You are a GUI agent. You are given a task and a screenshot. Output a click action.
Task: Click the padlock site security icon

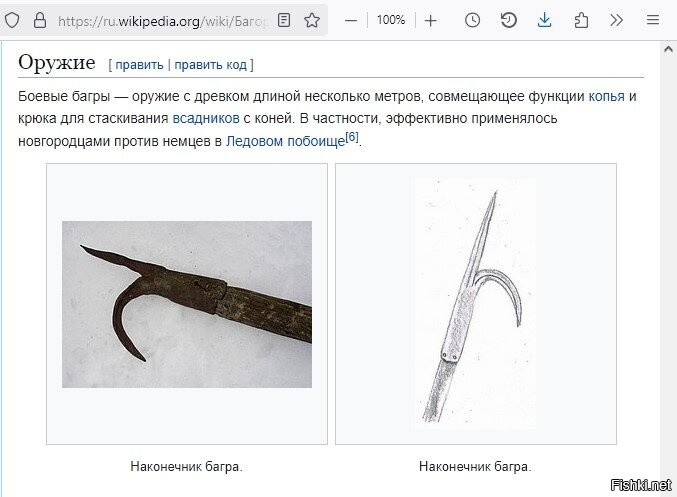[x=40, y=20]
